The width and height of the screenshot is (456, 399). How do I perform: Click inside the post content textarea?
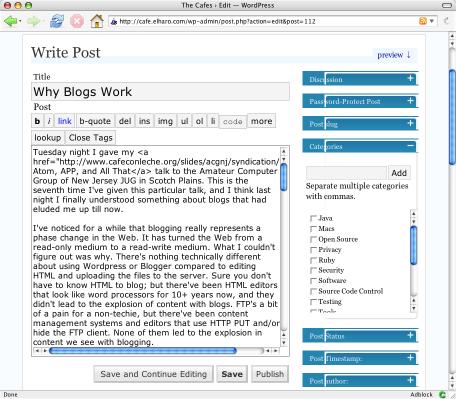click(x=156, y=247)
